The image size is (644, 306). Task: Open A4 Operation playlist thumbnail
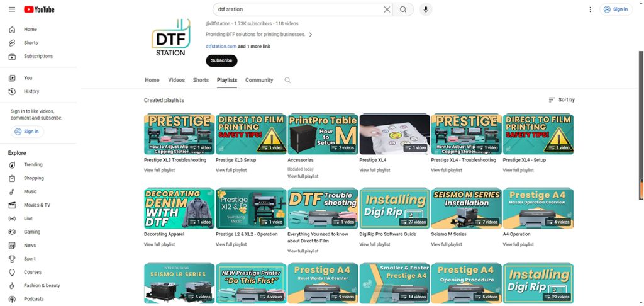pos(538,208)
